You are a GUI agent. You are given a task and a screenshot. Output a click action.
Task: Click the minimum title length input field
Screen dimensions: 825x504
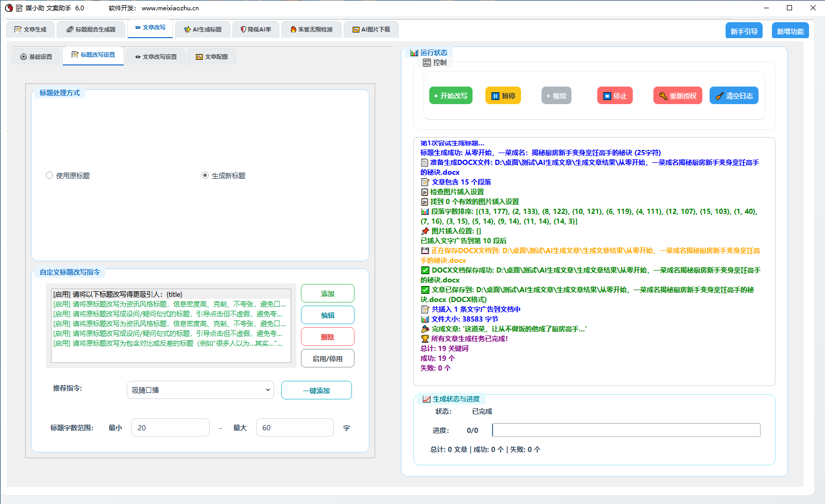(x=170, y=427)
